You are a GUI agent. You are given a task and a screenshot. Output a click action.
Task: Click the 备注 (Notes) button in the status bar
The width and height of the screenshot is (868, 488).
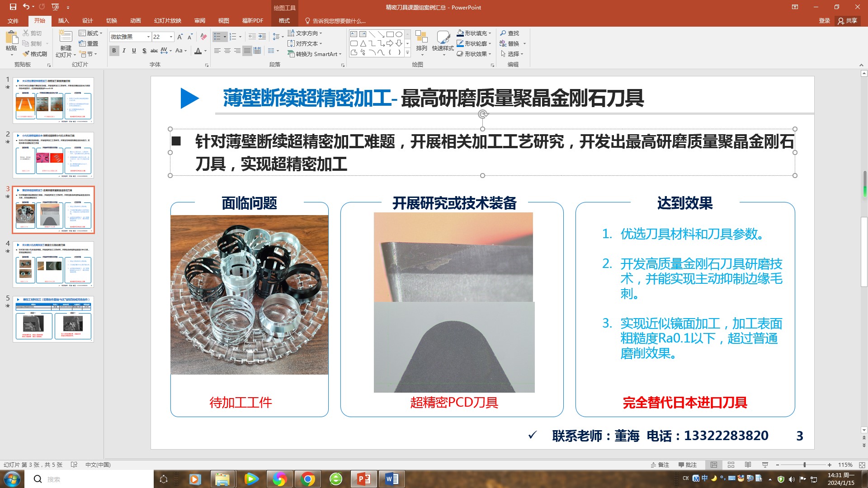click(x=660, y=465)
